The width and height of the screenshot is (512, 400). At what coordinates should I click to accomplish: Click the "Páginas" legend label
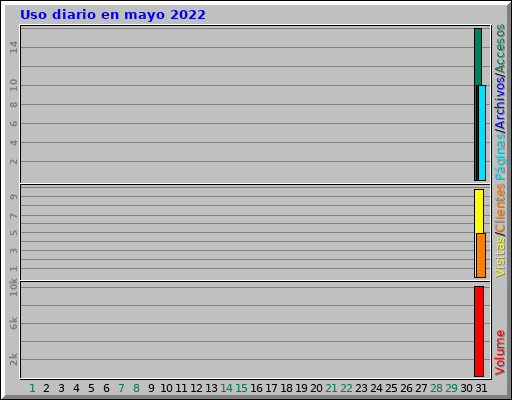(x=500, y=156)
